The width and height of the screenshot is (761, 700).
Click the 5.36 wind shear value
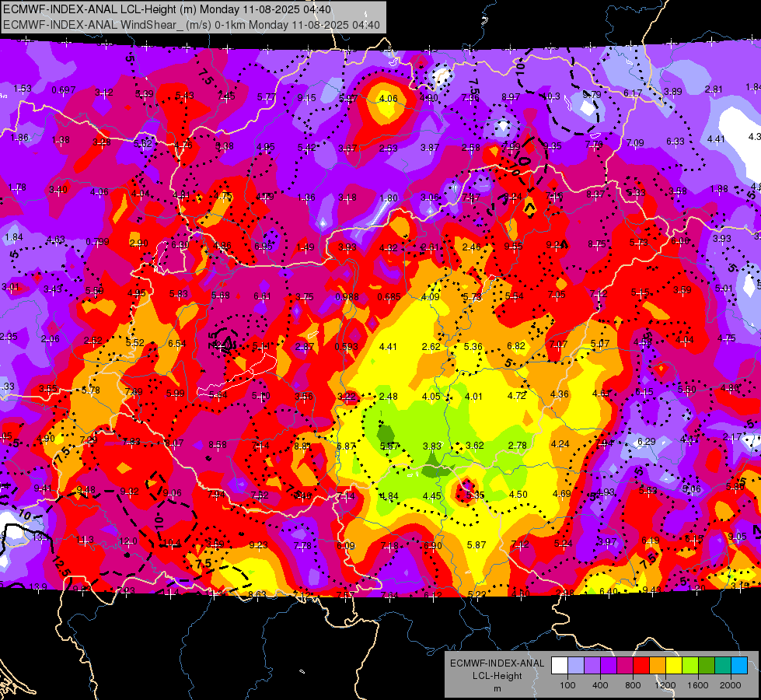[473, 346]
